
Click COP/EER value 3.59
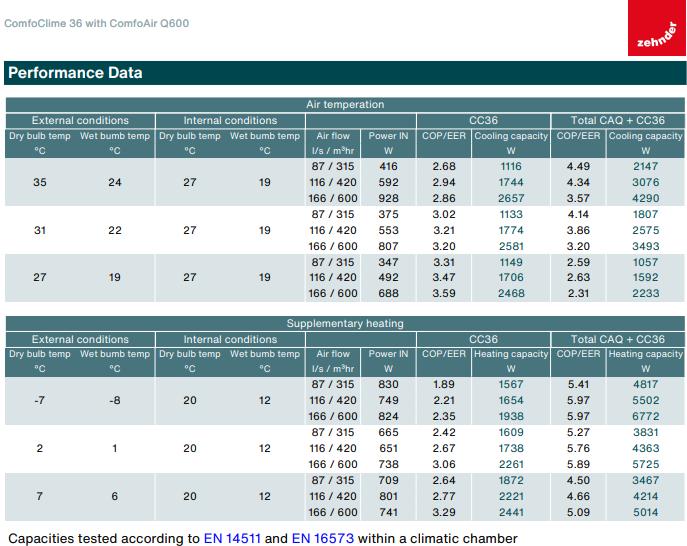(444, 293)
